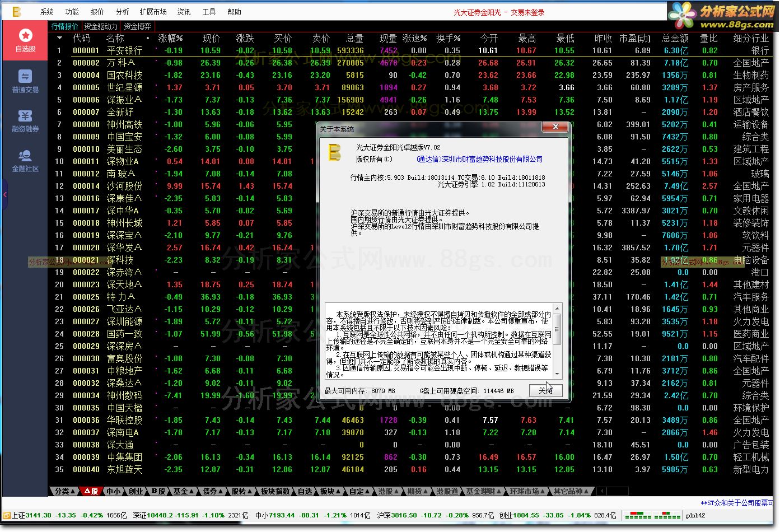
Task: Open the 资讯 menu
Action: (x=184, y=12)
